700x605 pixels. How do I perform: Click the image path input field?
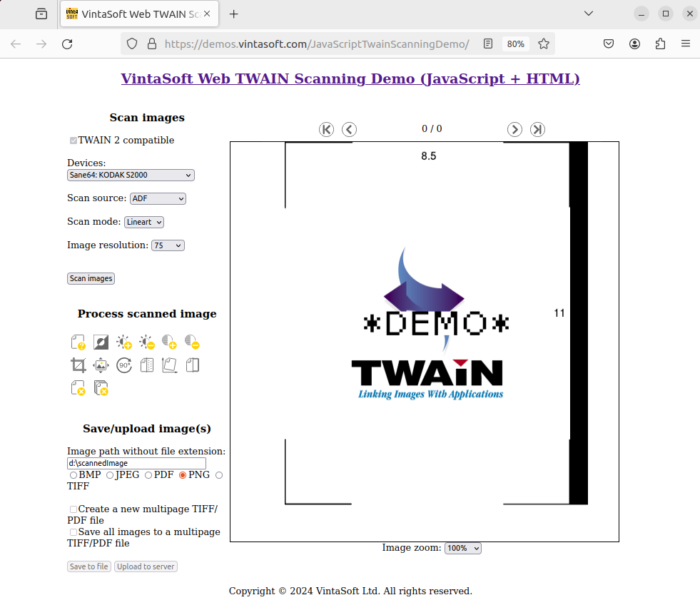(136, 463)
